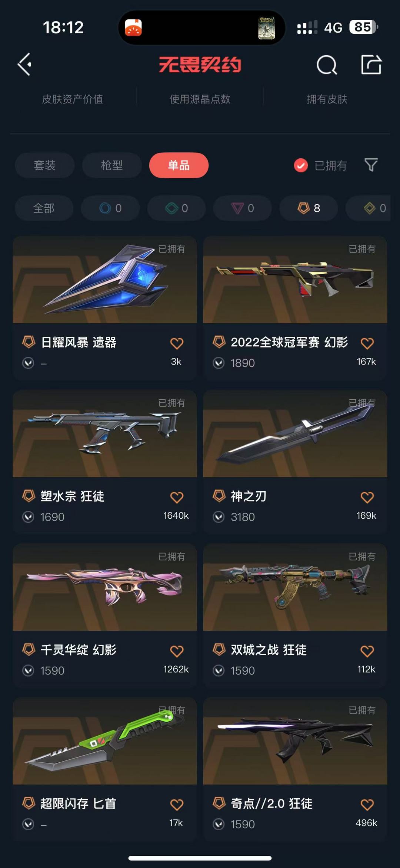Tap heart on 奇点//2.0 狂徒
The height and width of the screenshot is (868, 400).
[367, 805]
